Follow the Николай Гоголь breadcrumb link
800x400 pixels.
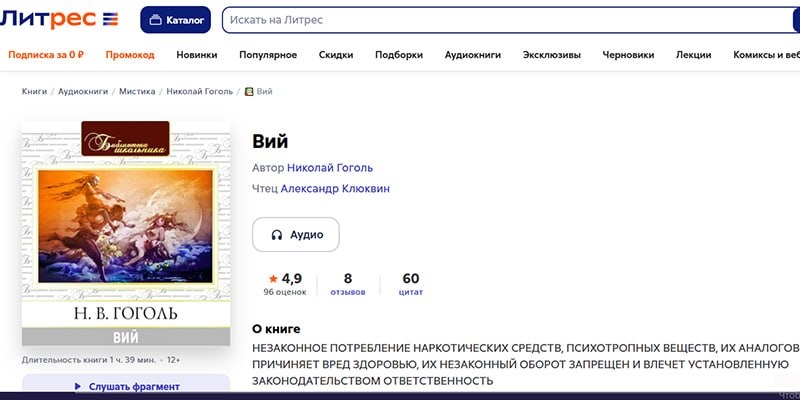(199, 91)
